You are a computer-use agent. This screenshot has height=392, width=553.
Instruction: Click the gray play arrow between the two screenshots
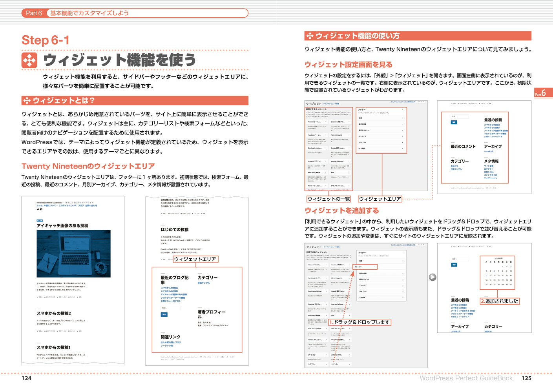433,277
